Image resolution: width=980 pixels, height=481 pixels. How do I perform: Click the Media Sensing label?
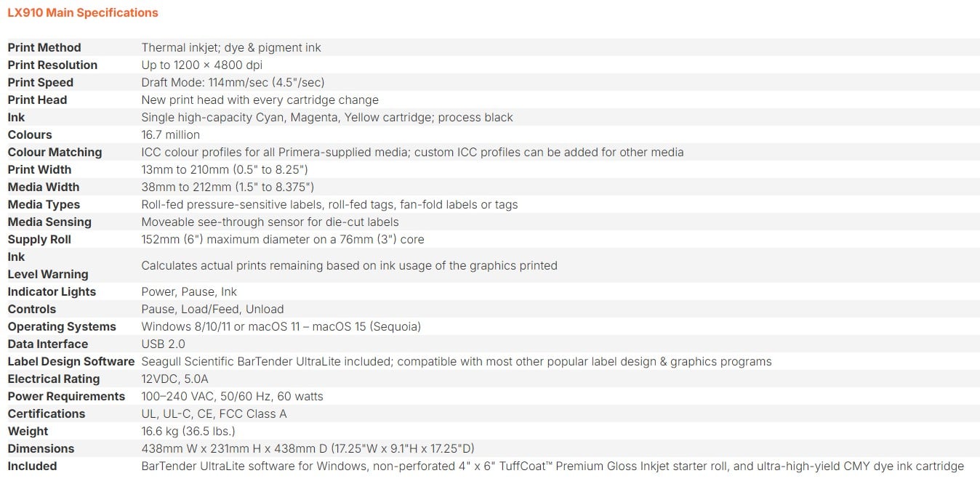pos(49,222)
